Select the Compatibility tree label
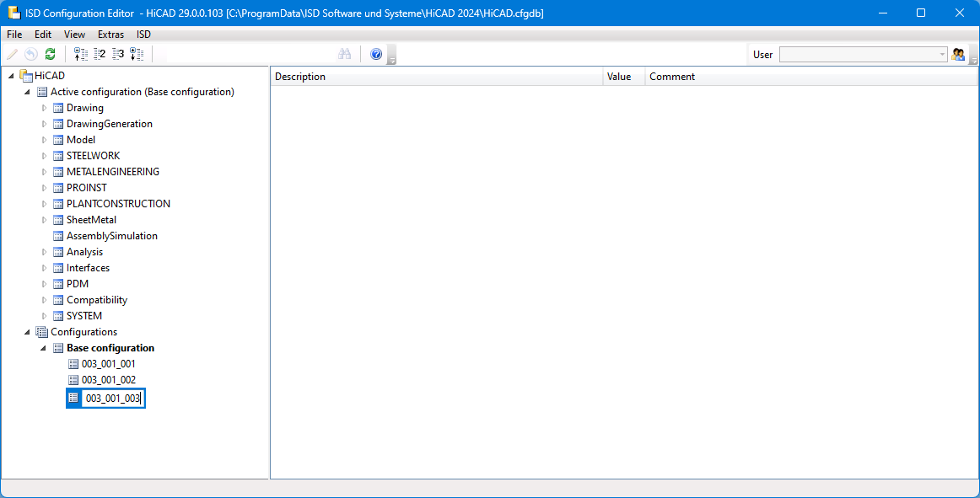The width and height of the screenshot is (980, 498). pyautogui.click(x=97, y=300)
